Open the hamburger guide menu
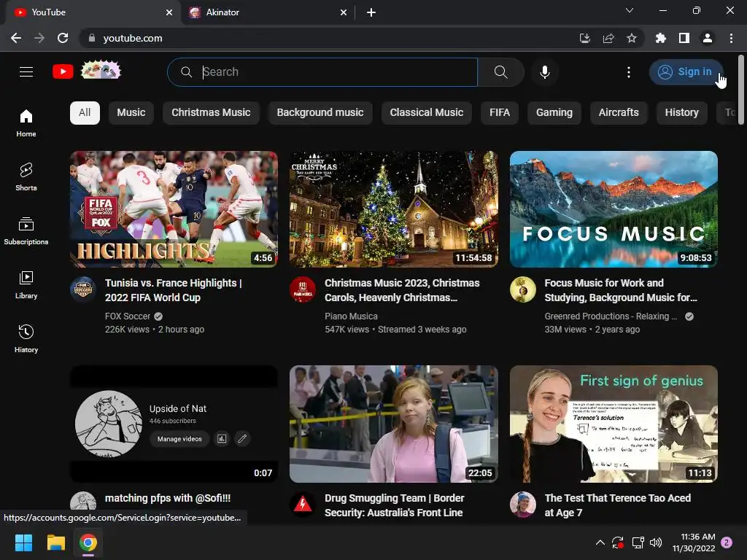This screenshot has height=560, width=747. [x=26, y=72]
